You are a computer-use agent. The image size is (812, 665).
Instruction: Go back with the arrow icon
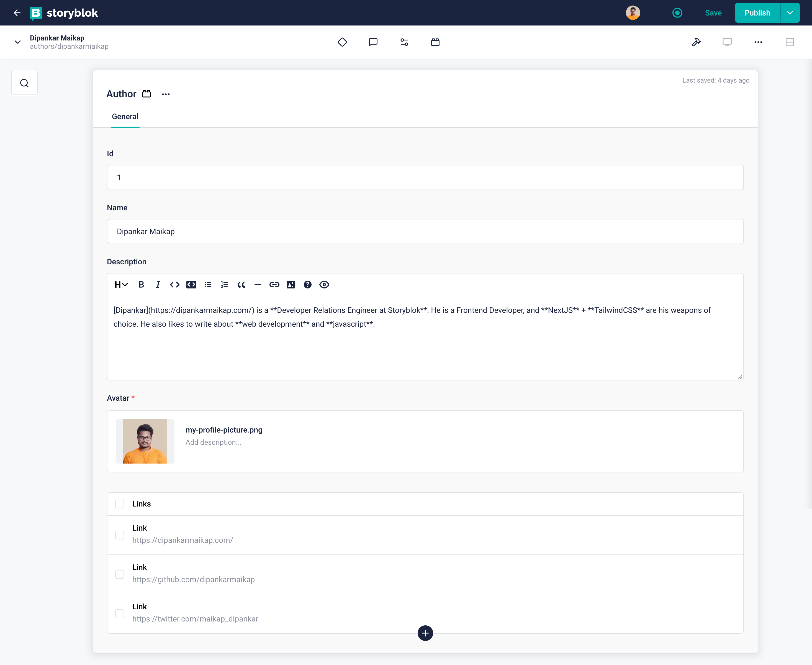coord(17,13)
